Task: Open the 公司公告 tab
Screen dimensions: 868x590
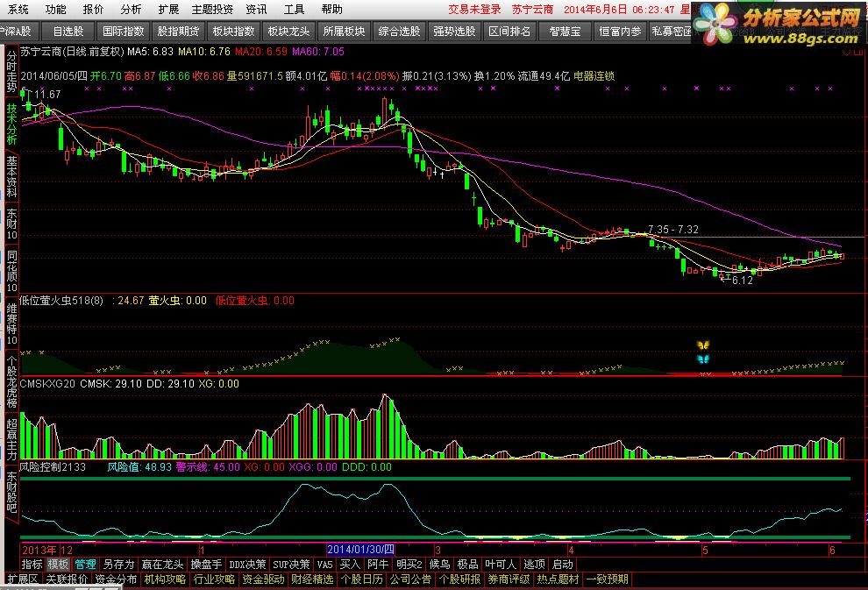Action: click(410, 579)
